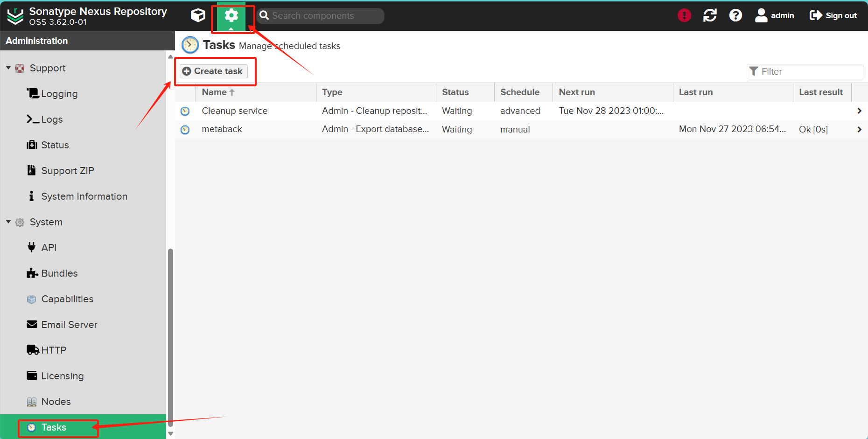The image size is (868, 439).
Task: Open System Information in the sidebar
Action: (x=84, y=196)
